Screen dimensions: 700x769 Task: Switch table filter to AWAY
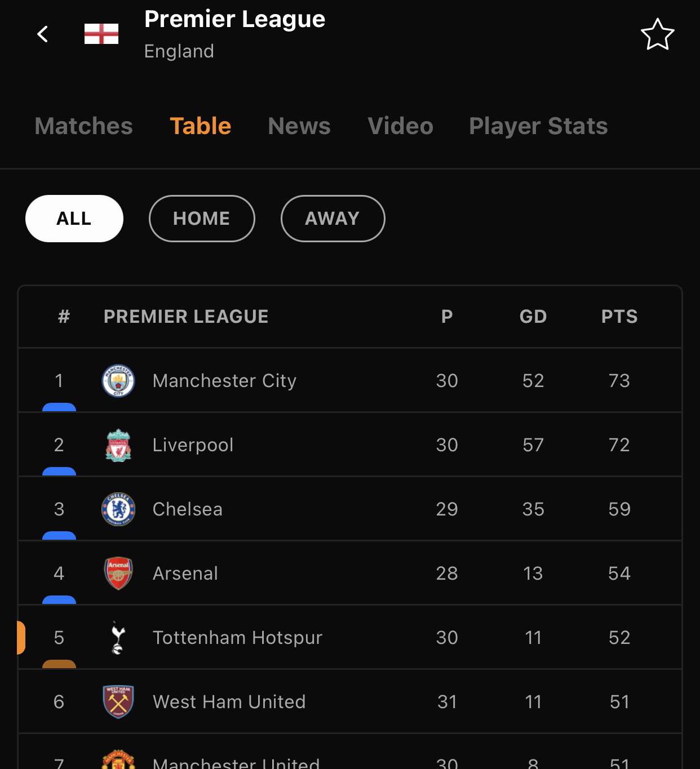(333, 219)
